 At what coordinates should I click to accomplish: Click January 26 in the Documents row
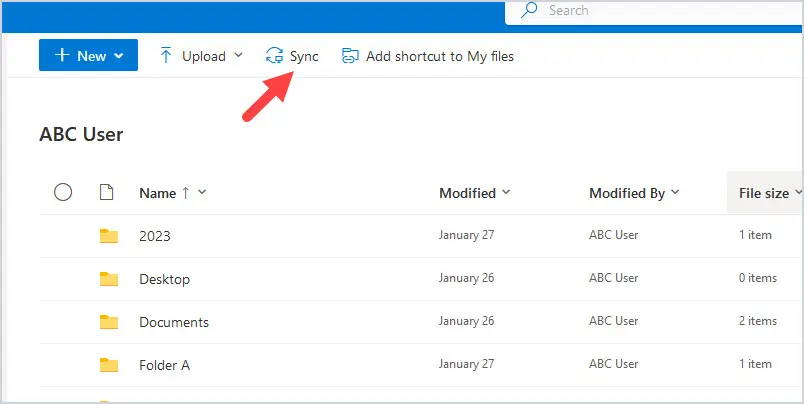coord(466,321)
